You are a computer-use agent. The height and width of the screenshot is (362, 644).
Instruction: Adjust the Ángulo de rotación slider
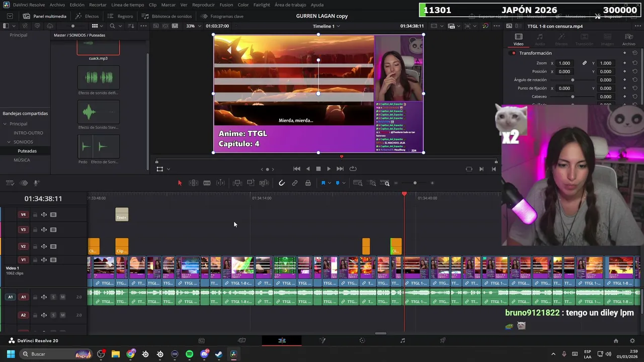[573, 80]
